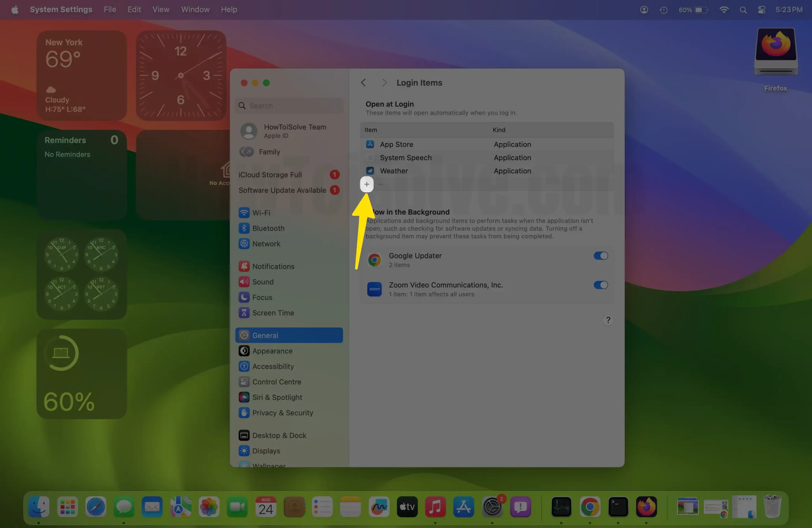This screenshot has height=528, width=812.
Task: Open the Help menu
Action: tap(229, 10)
